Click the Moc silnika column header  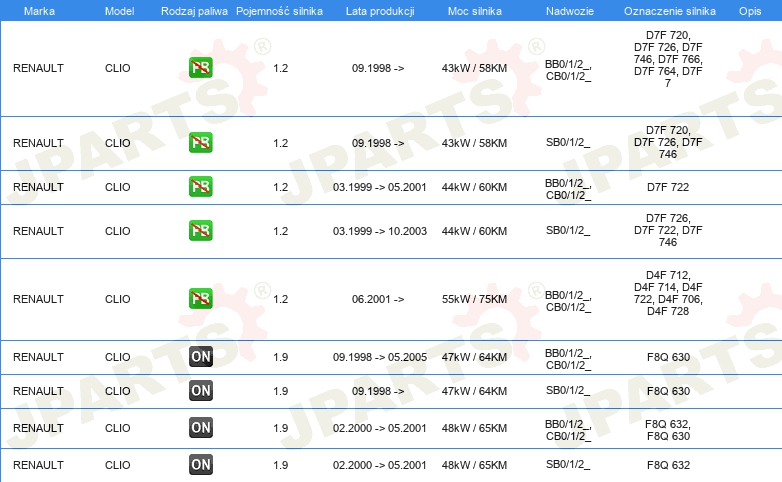475,11
